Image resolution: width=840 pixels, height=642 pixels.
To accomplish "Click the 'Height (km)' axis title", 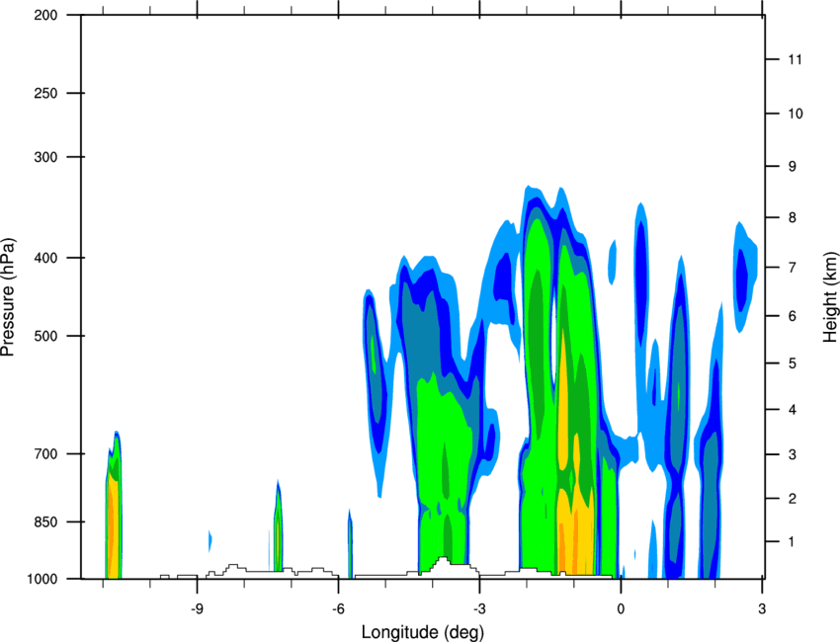I will click(831, 296).
